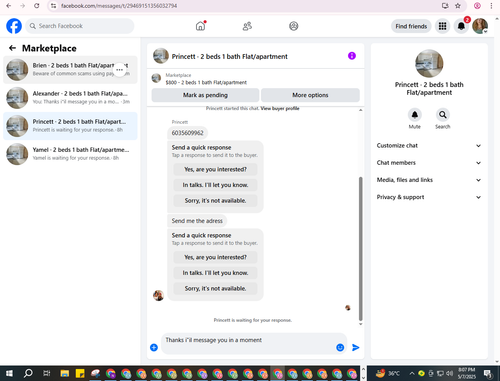500x381 pixels.
Task: Click Find friends button
Action: [x=411, y=26]
